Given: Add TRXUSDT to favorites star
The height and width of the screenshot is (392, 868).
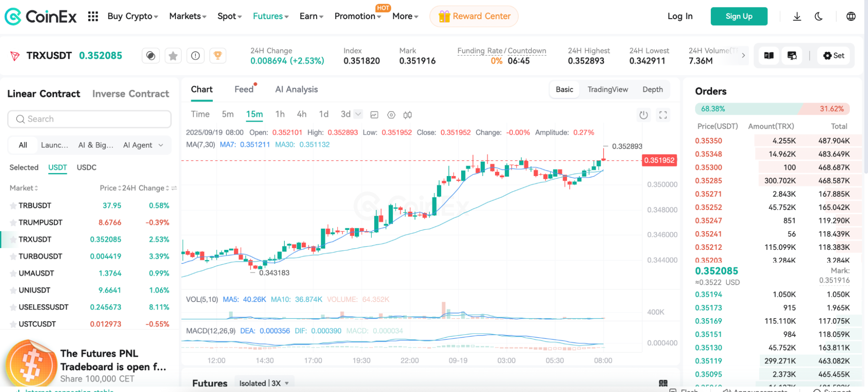Looking at the screenshot, I should [173, 56].
